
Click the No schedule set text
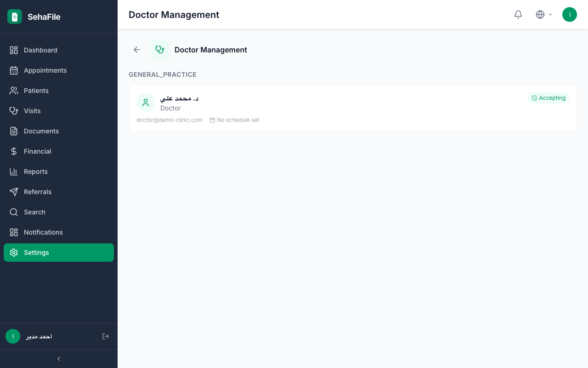coord(238,120)
